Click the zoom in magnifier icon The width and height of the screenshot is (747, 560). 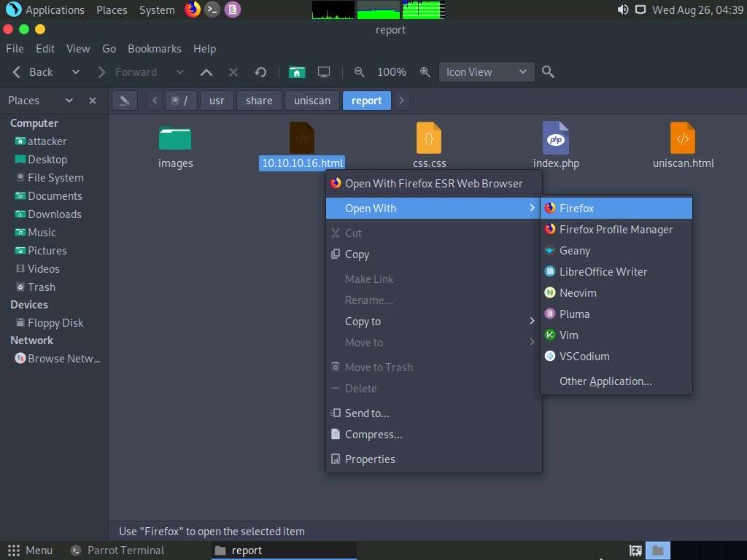pyautogui.click(x=425, y=72)
